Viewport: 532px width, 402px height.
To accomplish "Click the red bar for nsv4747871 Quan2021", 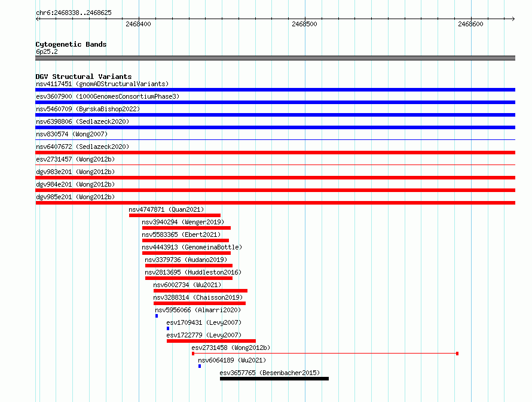I will tap(175, 215).
